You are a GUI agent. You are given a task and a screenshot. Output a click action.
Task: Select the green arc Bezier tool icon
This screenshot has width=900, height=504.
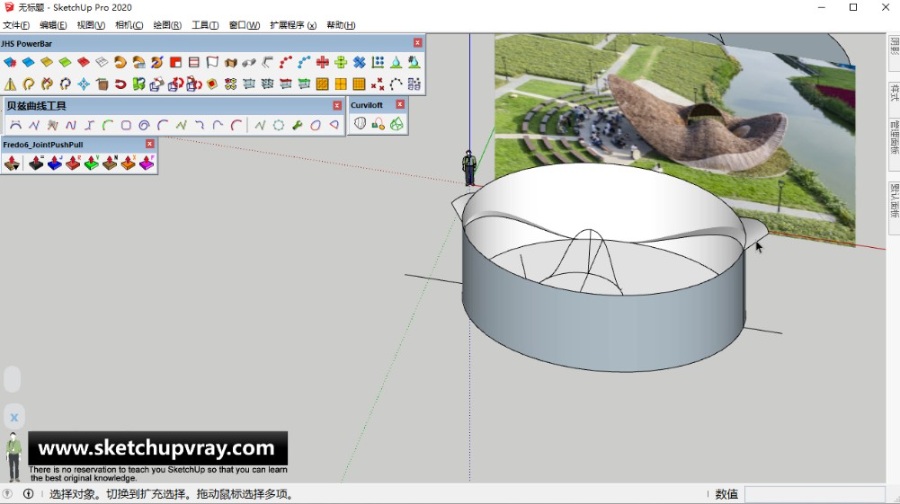[107, 125]
